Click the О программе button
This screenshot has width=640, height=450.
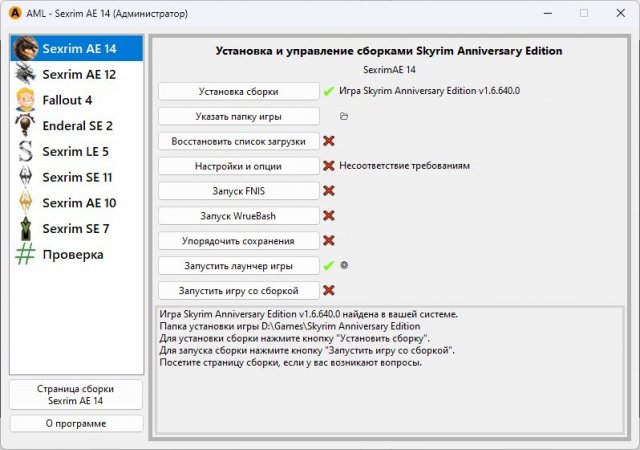tap(76, 423)
